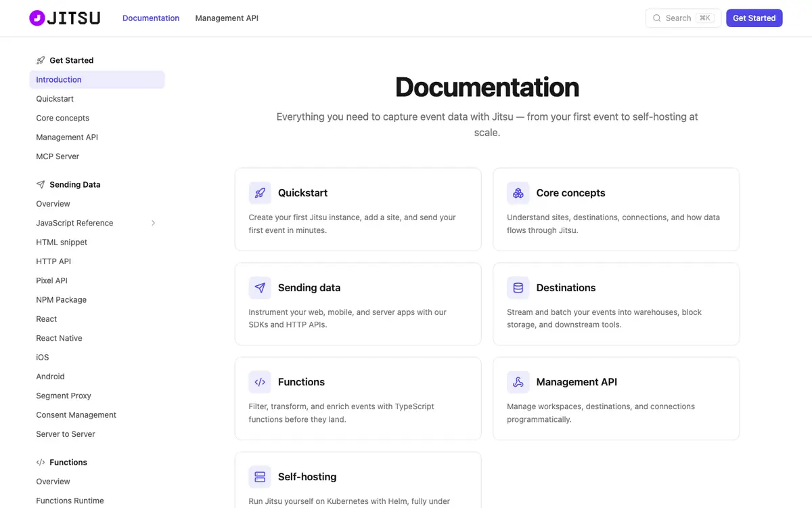Open Overview under Functions section

pos(53,482)
